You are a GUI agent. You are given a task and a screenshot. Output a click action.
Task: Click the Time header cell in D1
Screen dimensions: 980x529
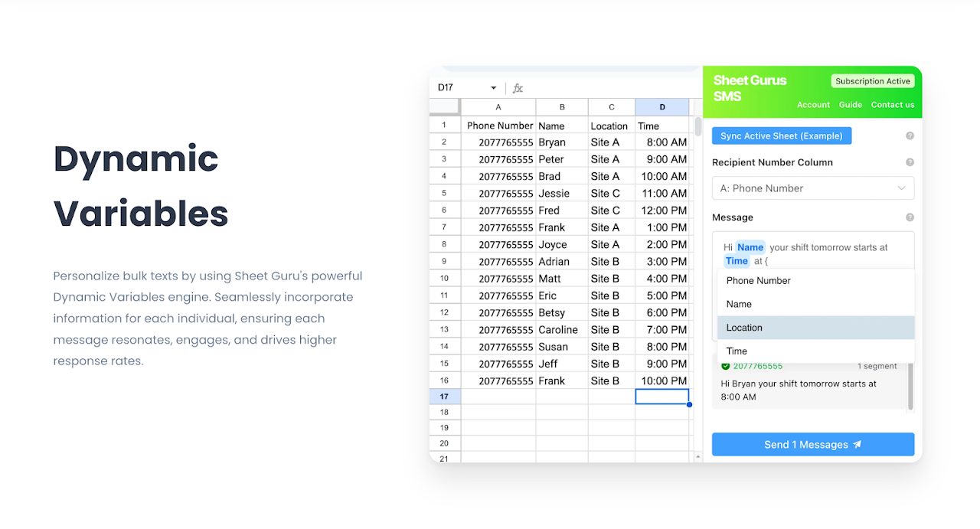pyautogui.click(x=662, y=126)
